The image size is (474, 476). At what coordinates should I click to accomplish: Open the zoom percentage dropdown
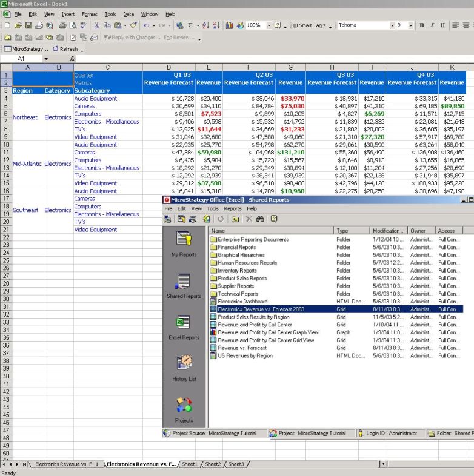tap(269, 25)
